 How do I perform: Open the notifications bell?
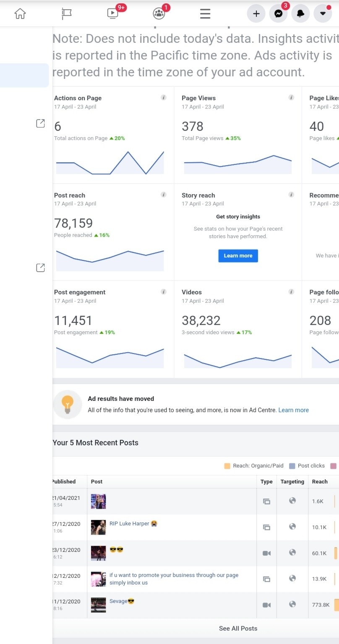pyautogui.click(x=300, y=13)
